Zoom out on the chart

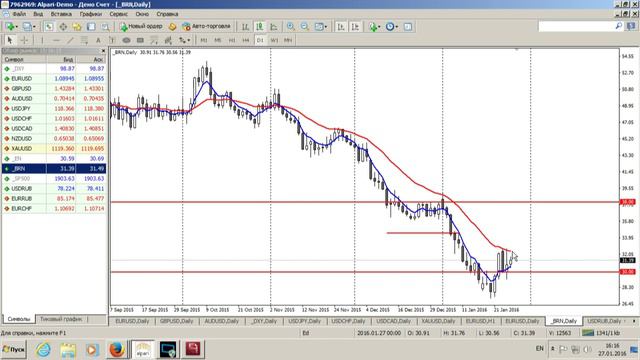point(304,27)
